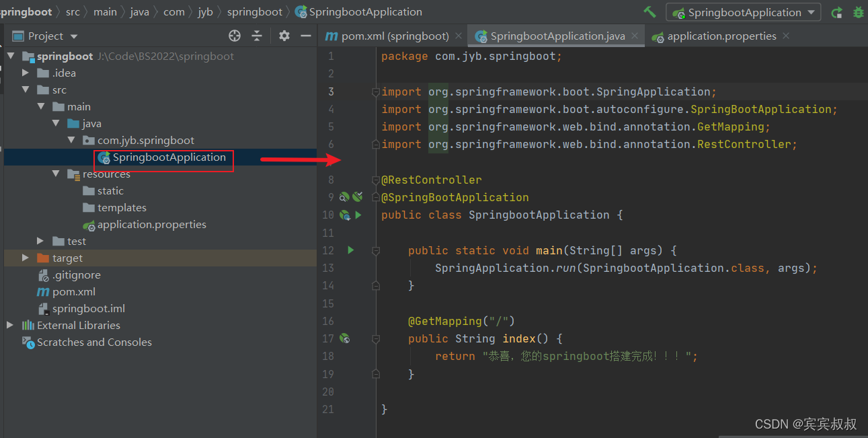The height and width of the screenshot is (438, 868).
Task: Close the pom.xml (springboot) tab
Action: pyautogui.click(x=459, y=36)
